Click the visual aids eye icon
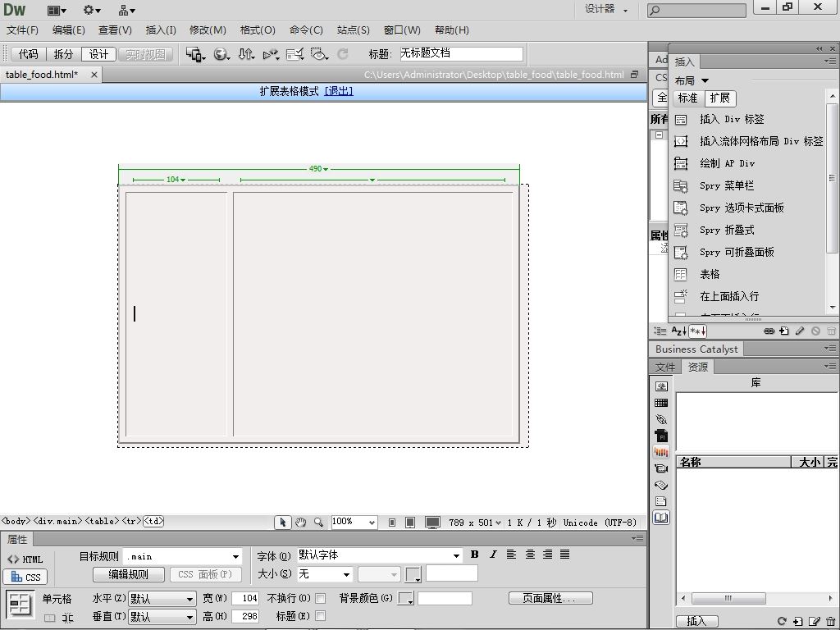The image size is (840, 630). [319, 54]
